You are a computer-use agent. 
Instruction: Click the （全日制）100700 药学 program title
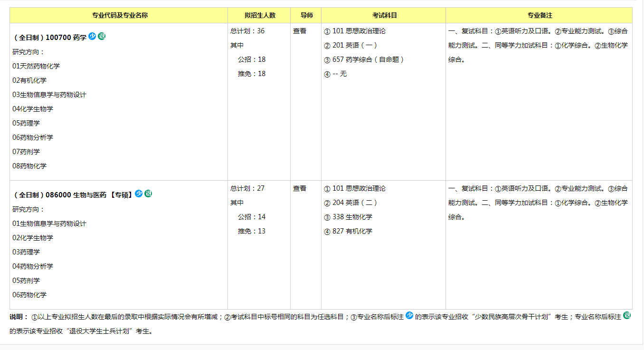(x=50, y=37)
